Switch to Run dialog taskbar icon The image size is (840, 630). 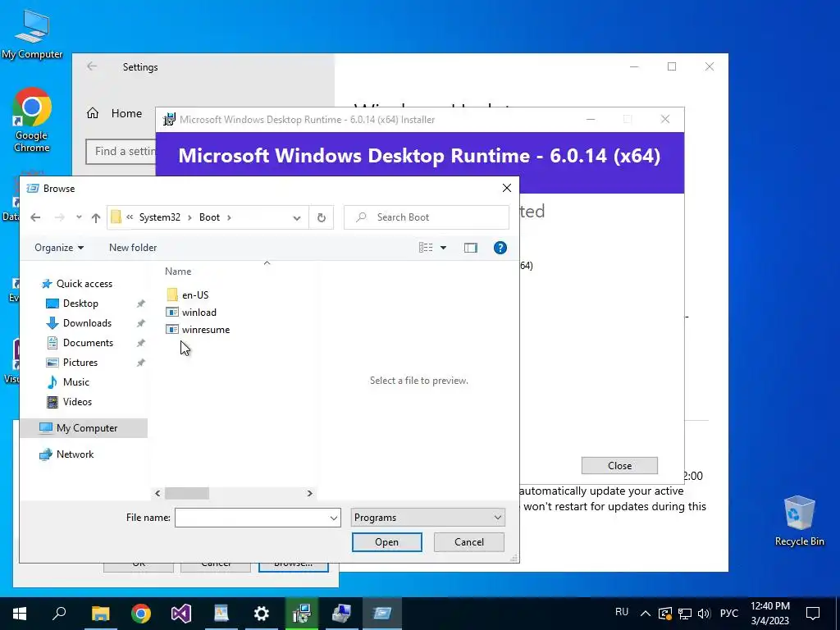(x=382, y=613)
